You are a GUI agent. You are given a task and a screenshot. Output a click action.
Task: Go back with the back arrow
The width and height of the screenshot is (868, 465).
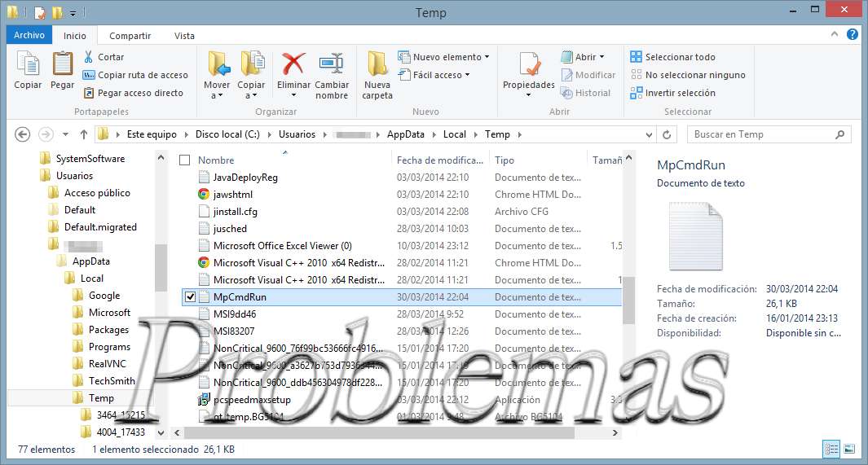22,134
